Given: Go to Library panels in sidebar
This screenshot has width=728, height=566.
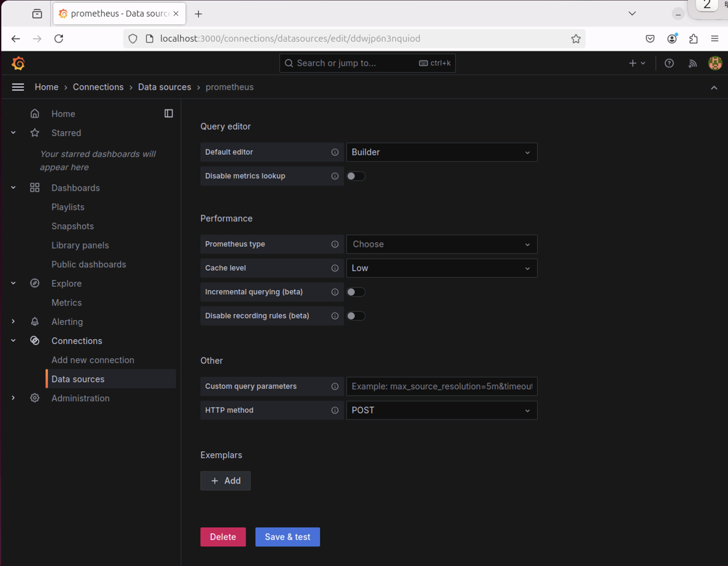Looking at the screenshot, I should pos(80,245).
